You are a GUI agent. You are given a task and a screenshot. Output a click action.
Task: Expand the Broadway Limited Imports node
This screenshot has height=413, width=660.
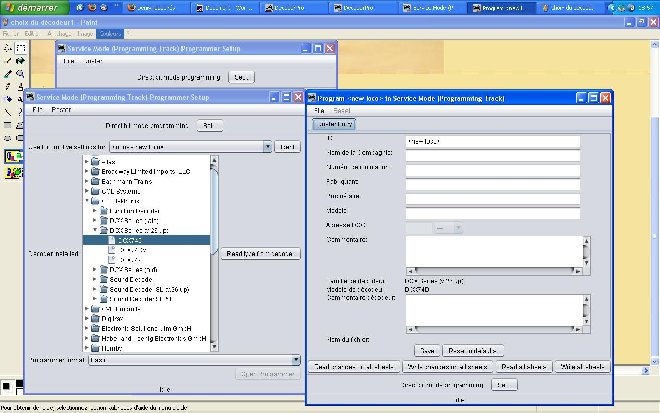(87, 171)
